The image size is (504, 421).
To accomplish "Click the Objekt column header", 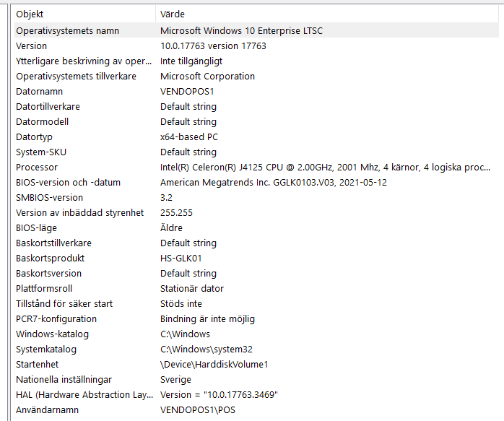I will tap(30, 14).
